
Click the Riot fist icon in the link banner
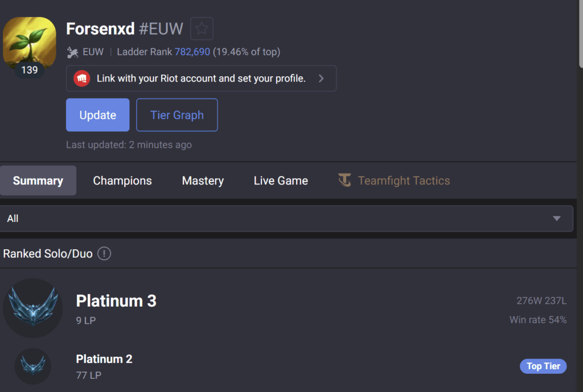click(x=82, y=78)
